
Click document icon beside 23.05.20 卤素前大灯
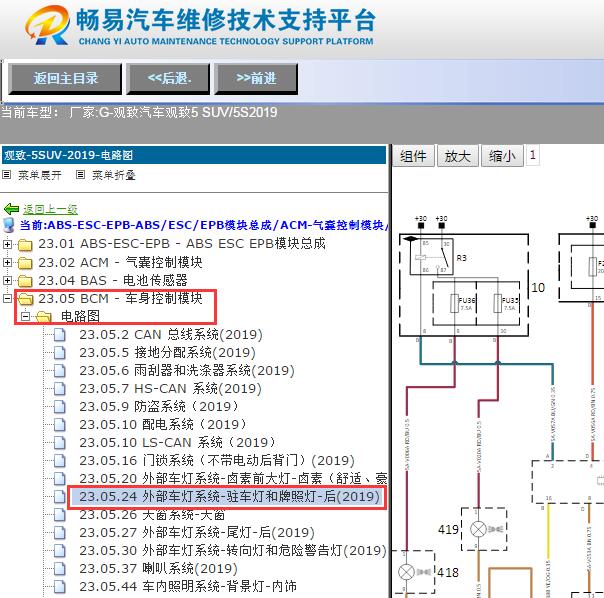pos(60,479)
